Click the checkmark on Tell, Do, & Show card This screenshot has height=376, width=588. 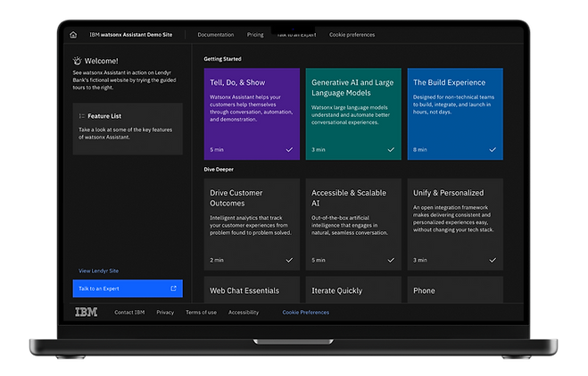[x=289, y=150]
